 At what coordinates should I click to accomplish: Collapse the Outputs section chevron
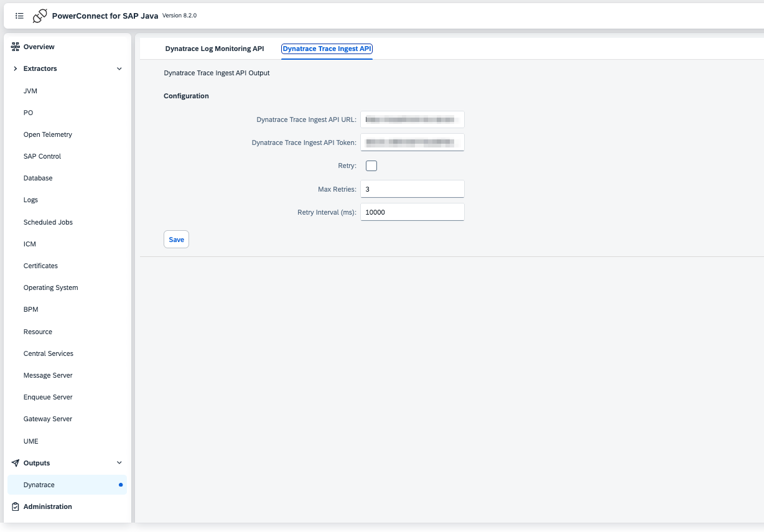pos(119,463)
